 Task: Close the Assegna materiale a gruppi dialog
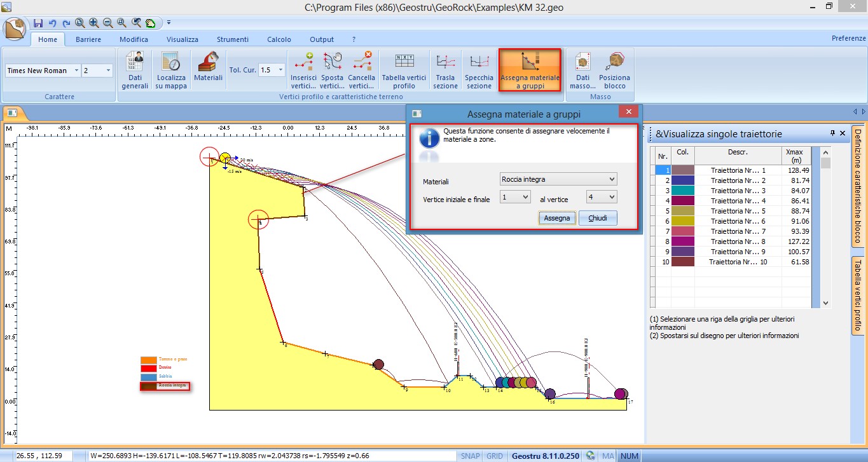coord(628,112)
